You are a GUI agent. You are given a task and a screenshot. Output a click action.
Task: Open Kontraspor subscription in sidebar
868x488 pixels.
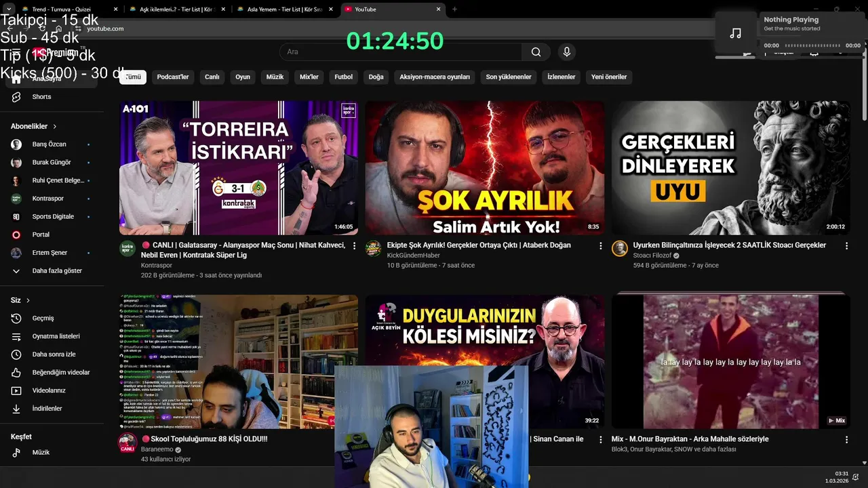click(52, 199)
